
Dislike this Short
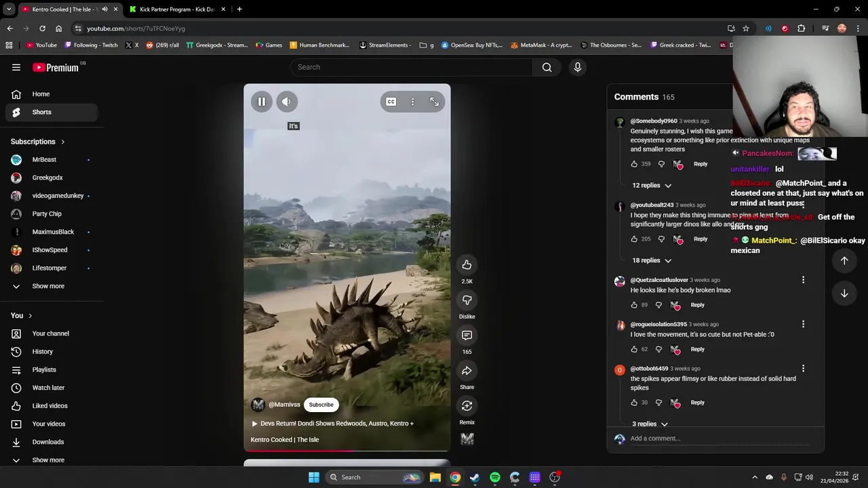coord(467,300)
